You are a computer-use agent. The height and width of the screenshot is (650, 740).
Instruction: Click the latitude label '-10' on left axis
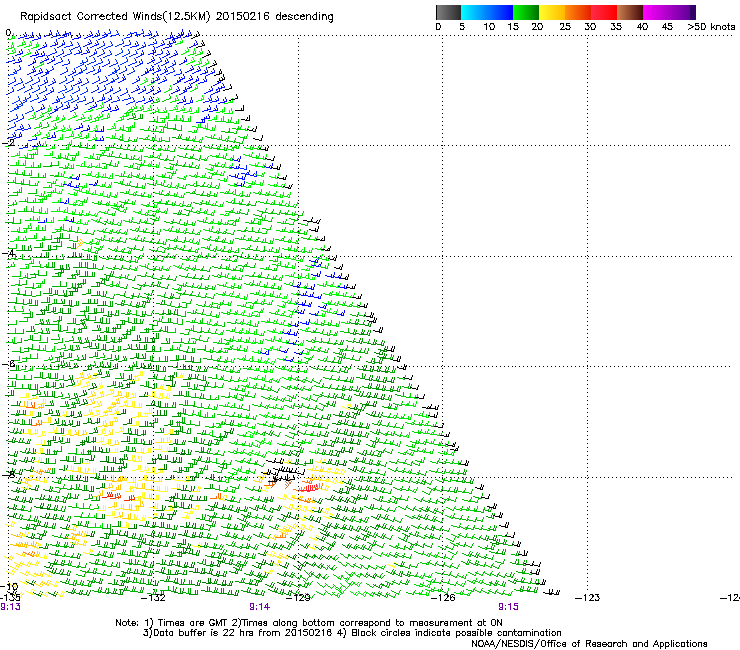pyautogui.click(x=10, y=587)
